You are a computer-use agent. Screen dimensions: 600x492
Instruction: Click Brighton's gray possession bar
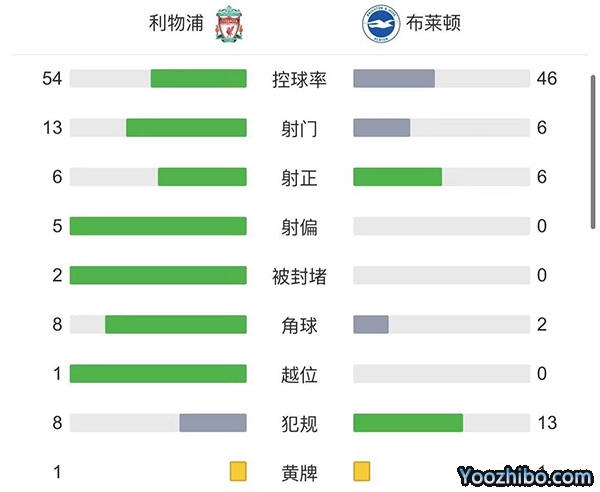pyautogui.click(x=394, y=79)
